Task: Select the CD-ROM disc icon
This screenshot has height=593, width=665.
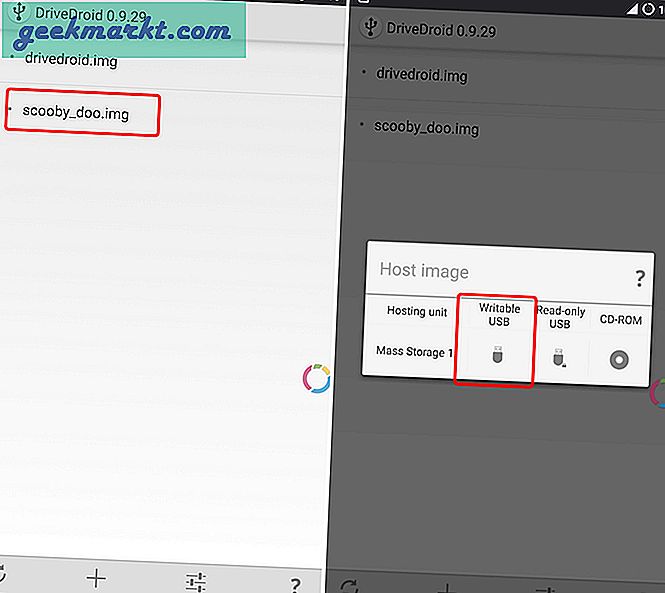Action: [x=619, y=358]
